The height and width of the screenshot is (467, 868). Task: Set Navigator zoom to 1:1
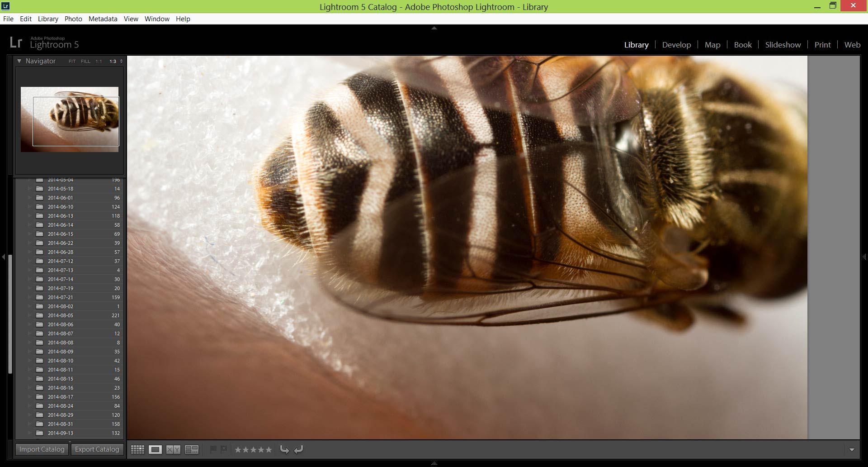pos(99,61)
